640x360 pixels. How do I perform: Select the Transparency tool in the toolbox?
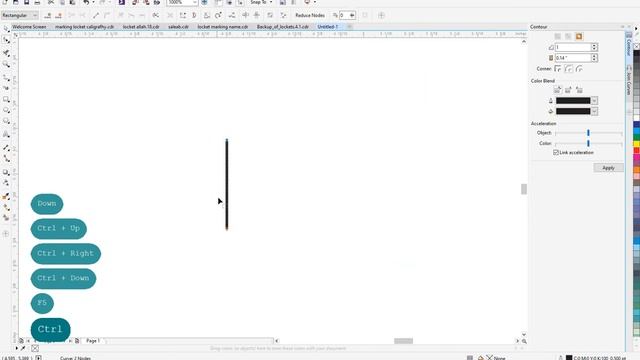(x=6, y=183)
